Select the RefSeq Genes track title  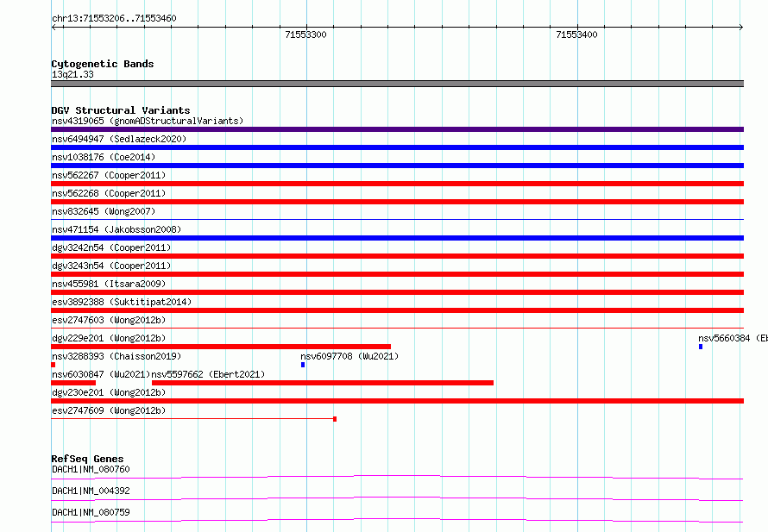87,459
